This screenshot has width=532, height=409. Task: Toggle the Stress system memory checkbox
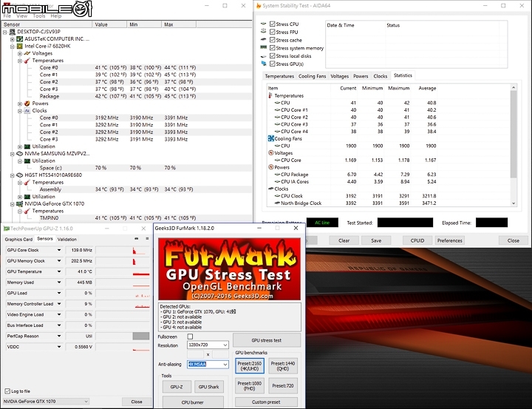(x=272, y=48)
